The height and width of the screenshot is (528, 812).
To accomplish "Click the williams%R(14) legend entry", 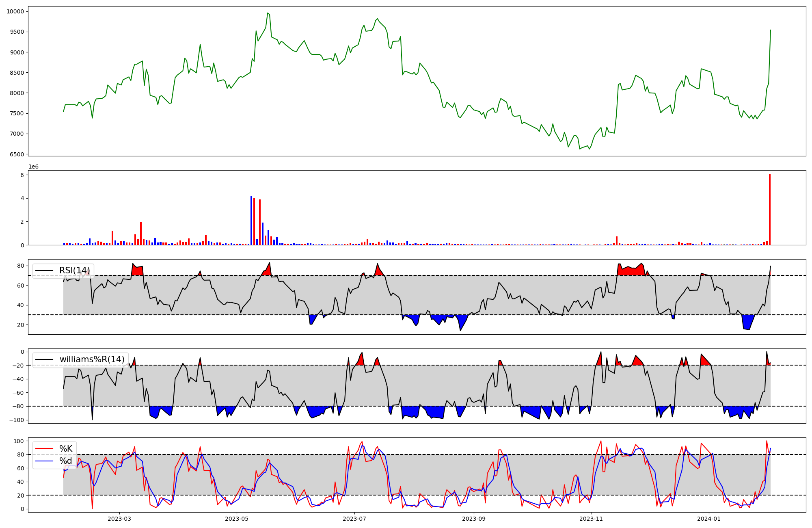I will click(80, 359).
